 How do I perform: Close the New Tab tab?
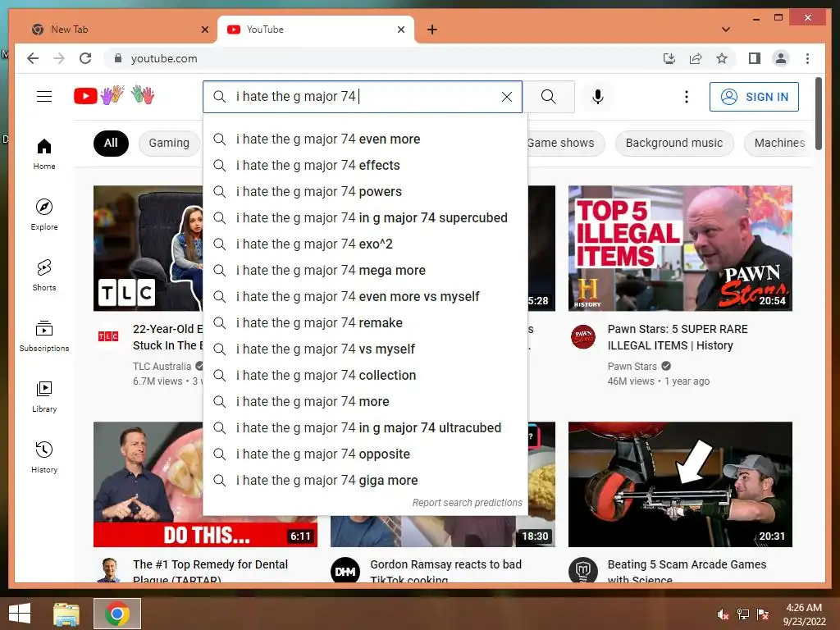pos(204,30)
